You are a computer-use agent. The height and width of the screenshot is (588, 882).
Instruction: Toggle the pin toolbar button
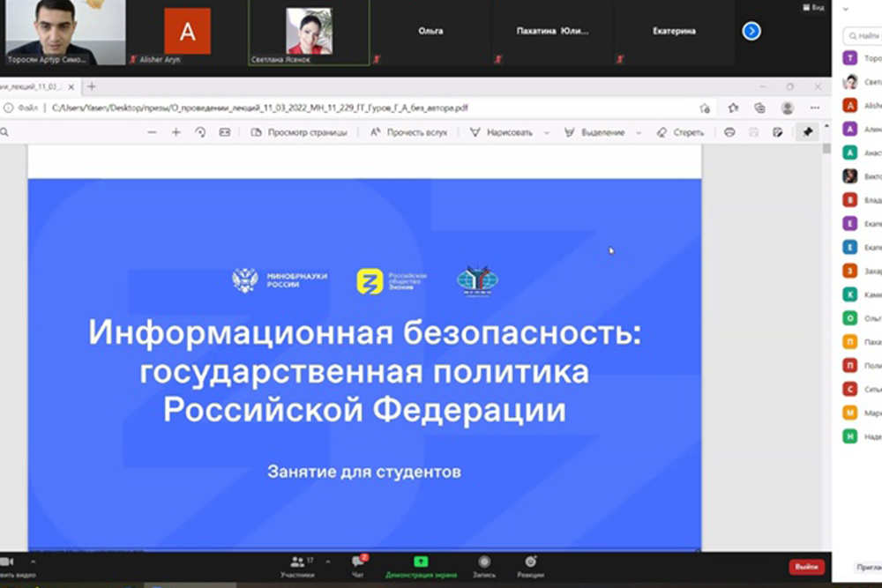click(807, 132)
